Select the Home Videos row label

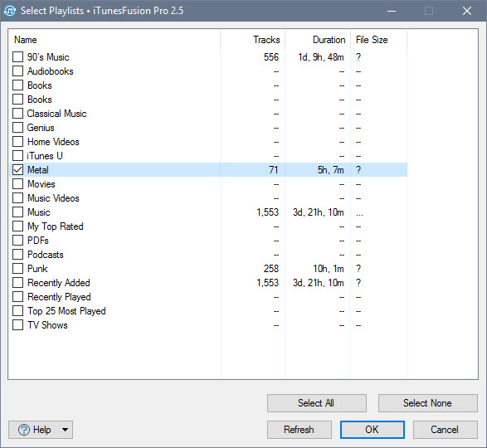53,142
